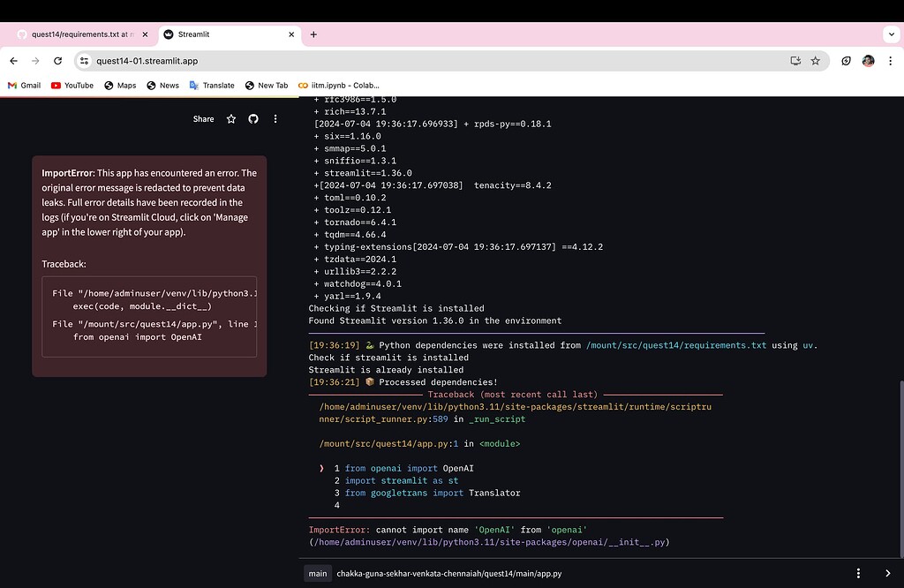
Task: Go back to the previous page
Action: (13, 61)
